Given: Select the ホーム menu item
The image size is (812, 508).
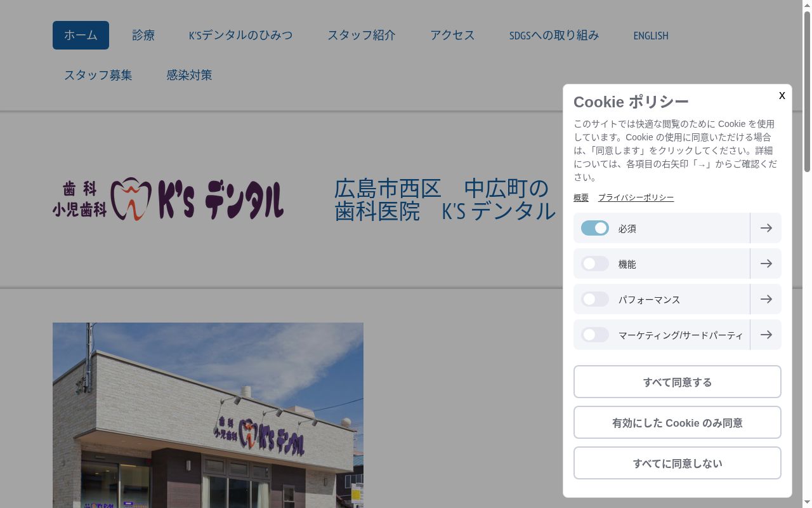Looking at the screenshot, I should click(x=81, y=35).
